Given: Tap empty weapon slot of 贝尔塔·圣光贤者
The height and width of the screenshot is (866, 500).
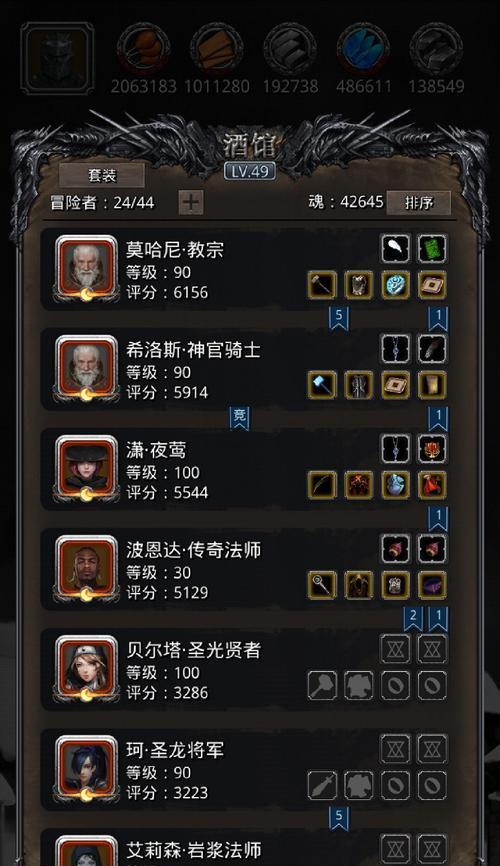Looking at the screenshot, I should click(322, 685).
